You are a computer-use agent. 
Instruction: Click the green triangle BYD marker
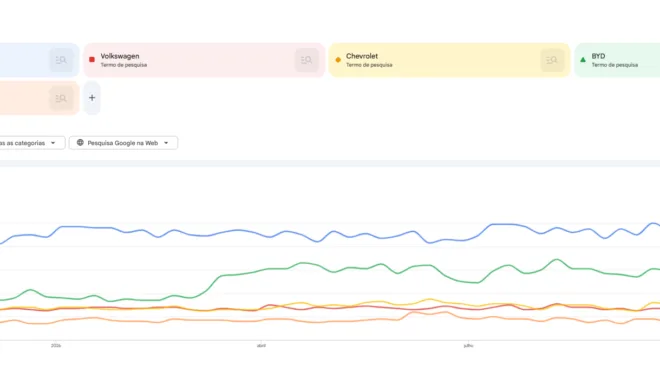pyautogui.click(x=583, y=60)
